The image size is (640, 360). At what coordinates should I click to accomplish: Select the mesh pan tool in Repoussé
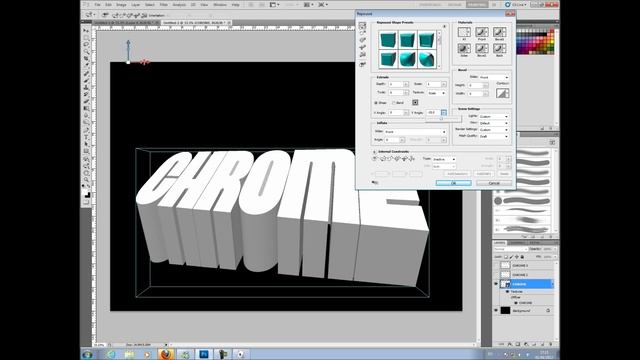(362, 40)
